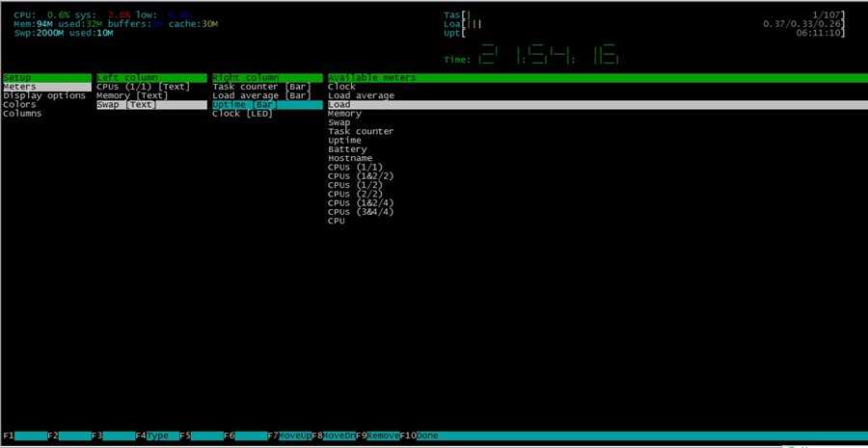Viewport: 868px width, 448px height.
Task: Click F4 Type in function bar
Action: coord(158,435)
